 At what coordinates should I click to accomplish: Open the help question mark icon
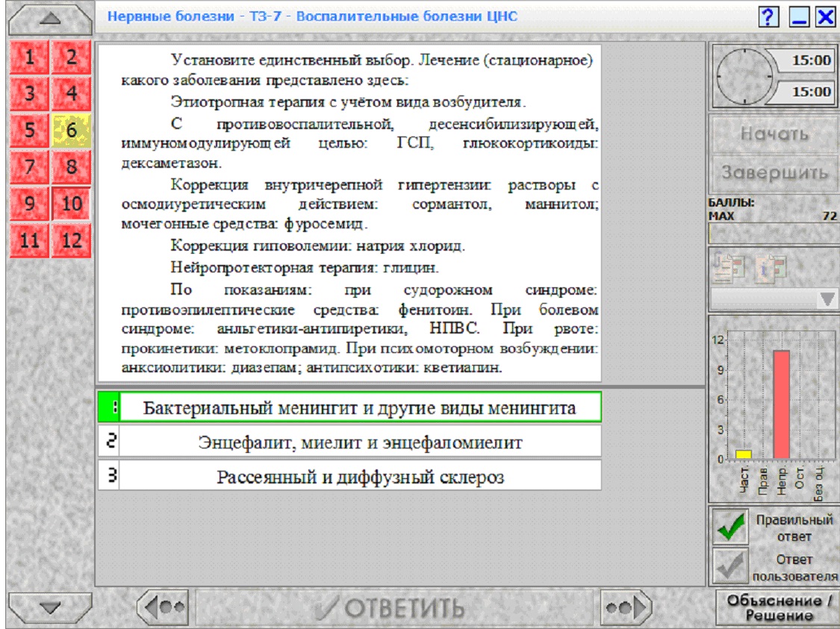(768, 16)
